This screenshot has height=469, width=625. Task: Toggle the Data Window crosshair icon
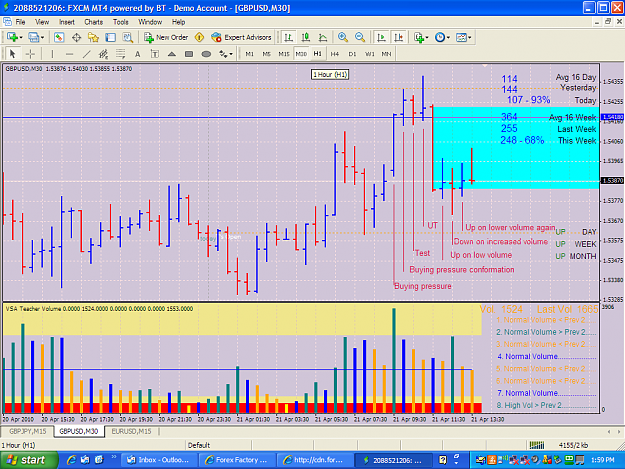tap(76, 37)
